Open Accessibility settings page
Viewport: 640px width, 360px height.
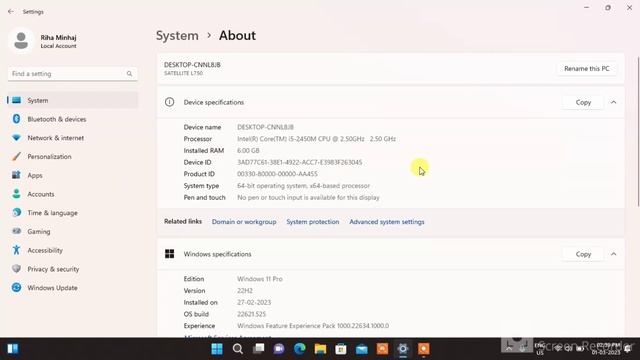point(73,250)
